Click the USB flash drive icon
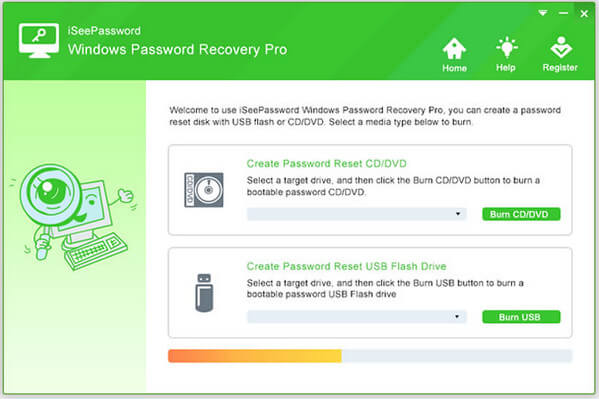Viewport: 599px width, 399px height. pos(204,293)
